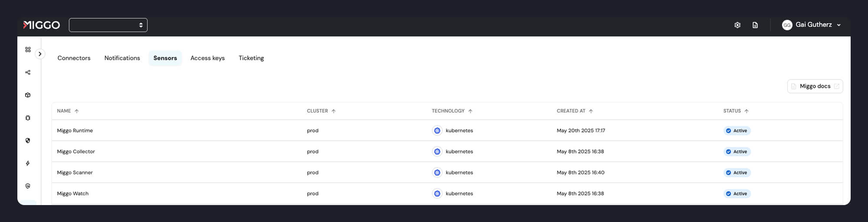Open the document icon in top bar

click(x=755, y=25)
